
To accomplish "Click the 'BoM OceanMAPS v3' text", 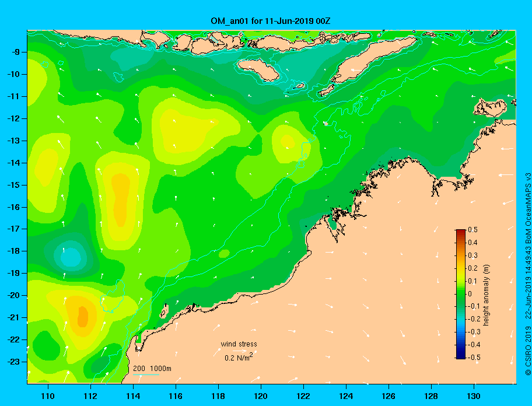I will [x=528, y=208].
